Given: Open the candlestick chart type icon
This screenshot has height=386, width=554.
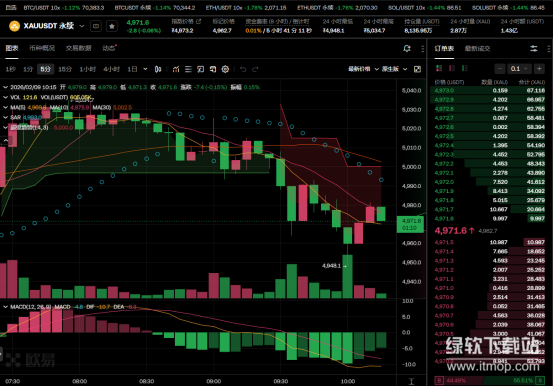Looking at the screenshot, I should (x=158, y=69).
